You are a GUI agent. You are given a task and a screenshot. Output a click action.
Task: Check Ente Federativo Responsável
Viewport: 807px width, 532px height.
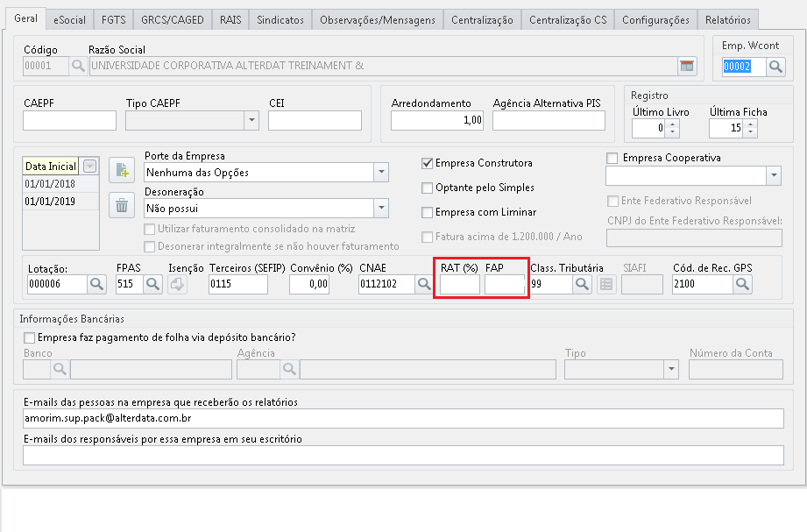click(x=613, y=201)
